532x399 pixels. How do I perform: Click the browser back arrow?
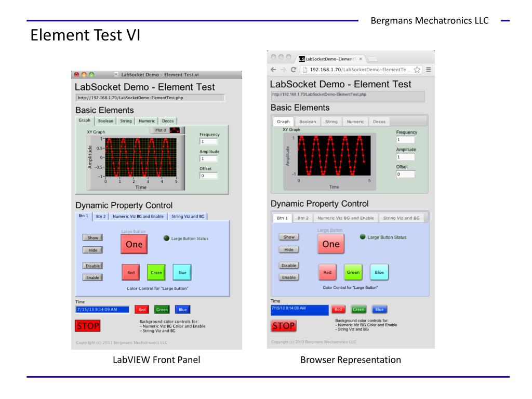[273, 70]
